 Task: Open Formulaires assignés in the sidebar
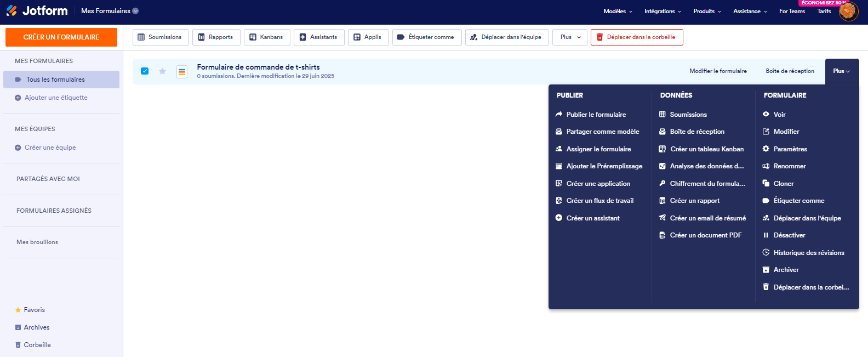[x=54, y=211]
